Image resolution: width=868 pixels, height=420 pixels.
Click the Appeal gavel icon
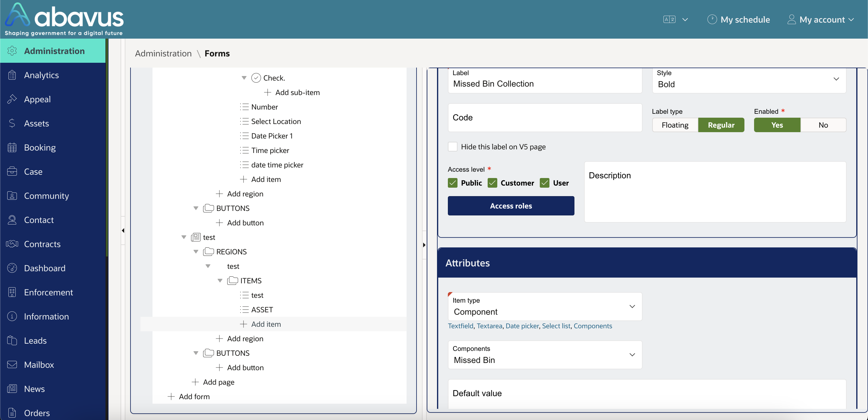[12, 99]
